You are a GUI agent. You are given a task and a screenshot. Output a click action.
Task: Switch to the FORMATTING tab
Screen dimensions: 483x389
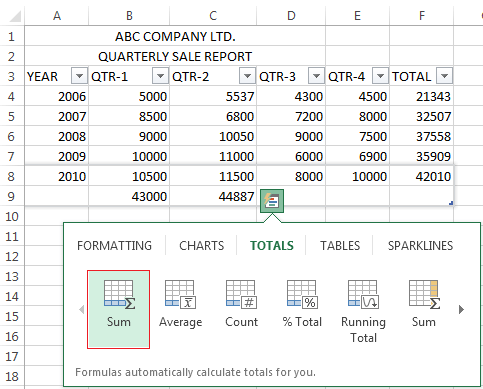(114, 246)
